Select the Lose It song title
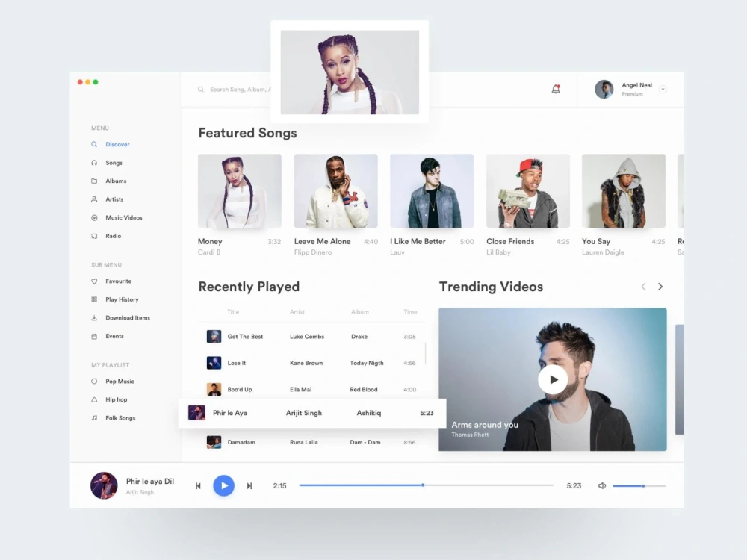Screen dimensions: 747x560 (236, 363)
